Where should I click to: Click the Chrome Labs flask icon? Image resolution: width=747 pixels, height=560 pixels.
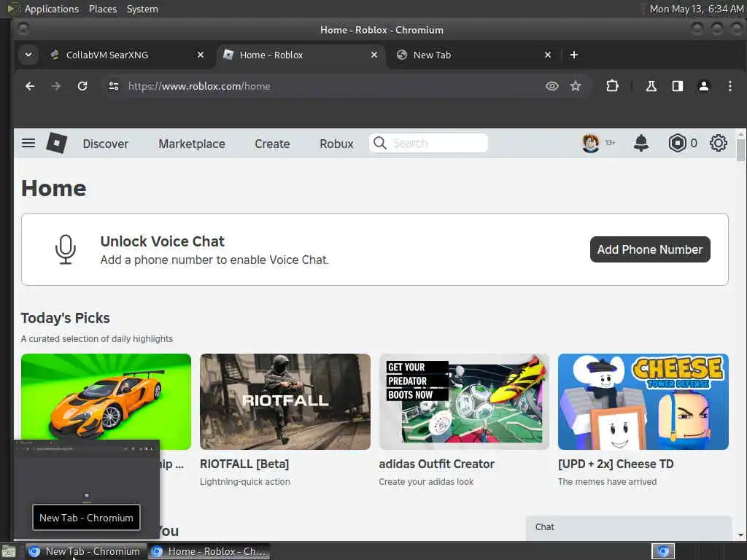point(651,86)
